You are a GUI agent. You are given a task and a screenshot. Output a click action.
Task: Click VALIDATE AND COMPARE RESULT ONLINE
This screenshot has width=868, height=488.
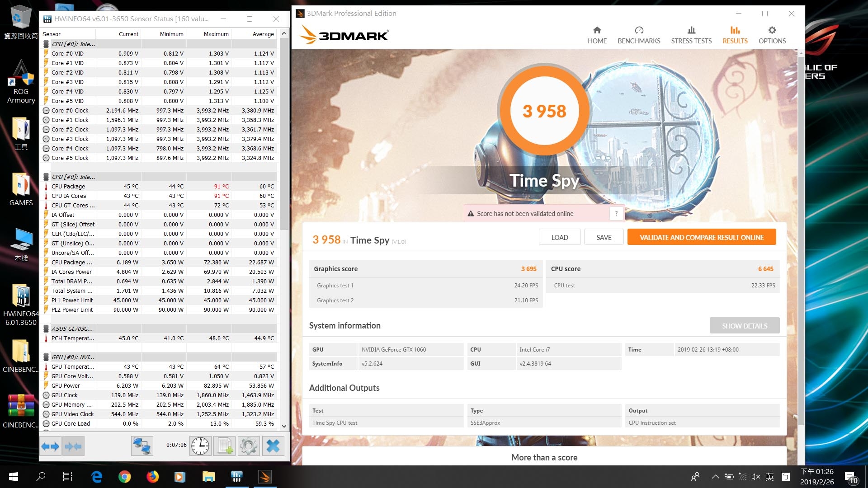point(701,237)
